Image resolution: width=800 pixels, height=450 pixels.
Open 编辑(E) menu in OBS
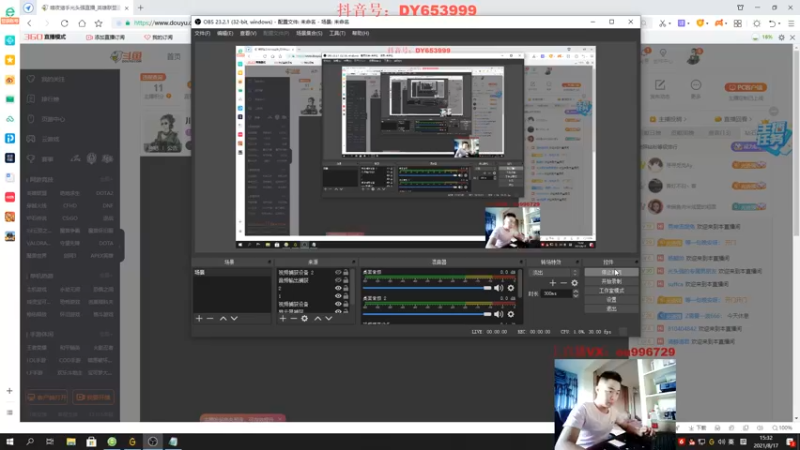tap(225, 33)
